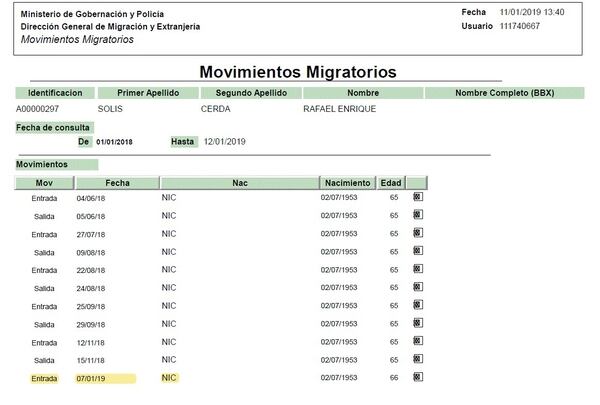Open detail icon for 05/06/18 Salida row
This screenshot has height=405, width=600.
418,216
